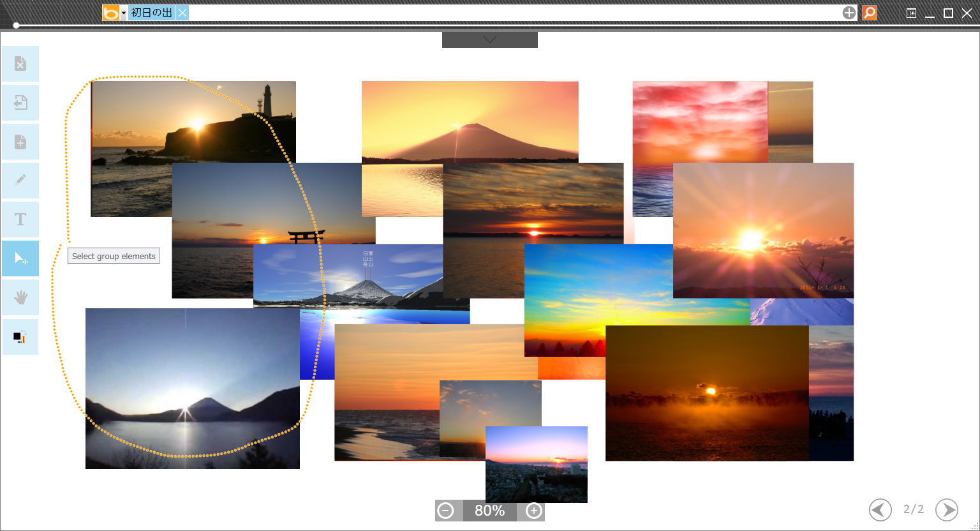Click the plus icon in search bar
The image size is (980, 531).
[849, 13]
